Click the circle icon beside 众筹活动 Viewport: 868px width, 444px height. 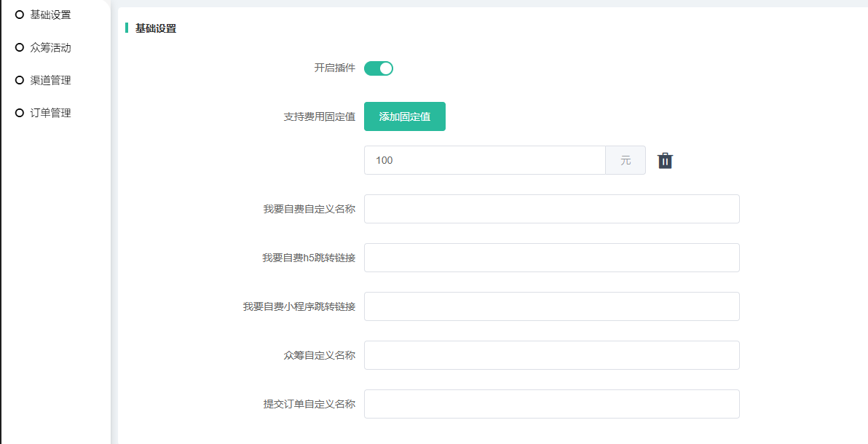click(20, 47)
